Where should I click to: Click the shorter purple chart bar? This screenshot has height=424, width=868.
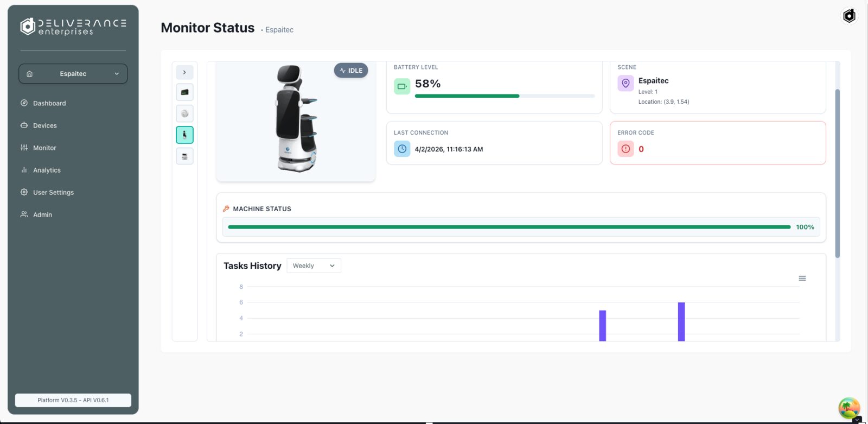(602, 326)
